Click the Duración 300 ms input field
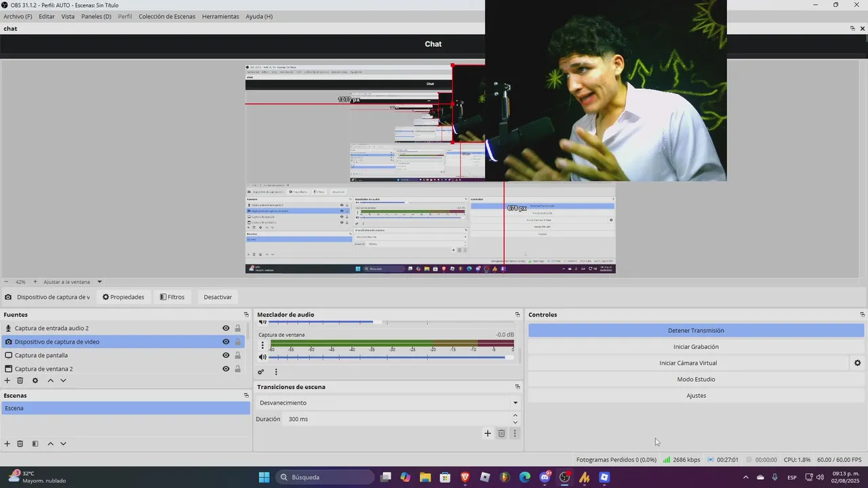Screen dimensions: 868x488 [397, 419]
